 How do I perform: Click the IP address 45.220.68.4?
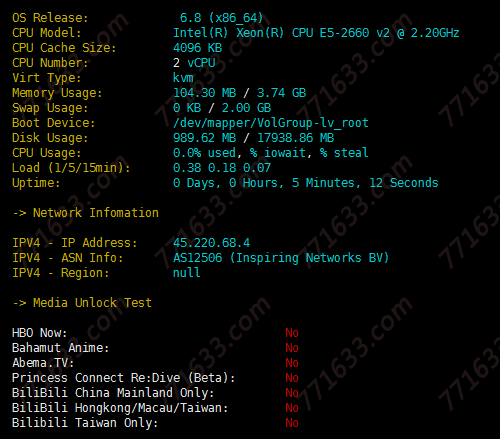click(211, 243)
